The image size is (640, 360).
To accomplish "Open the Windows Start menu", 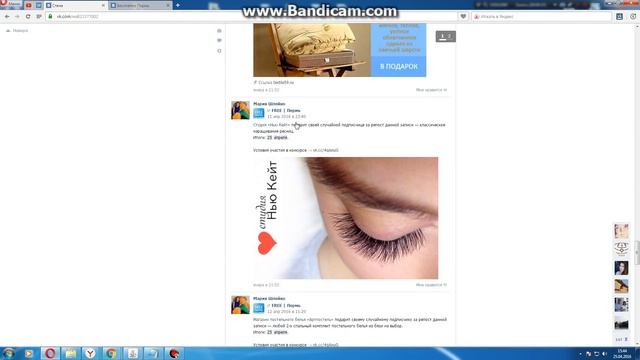I will 8,353.
